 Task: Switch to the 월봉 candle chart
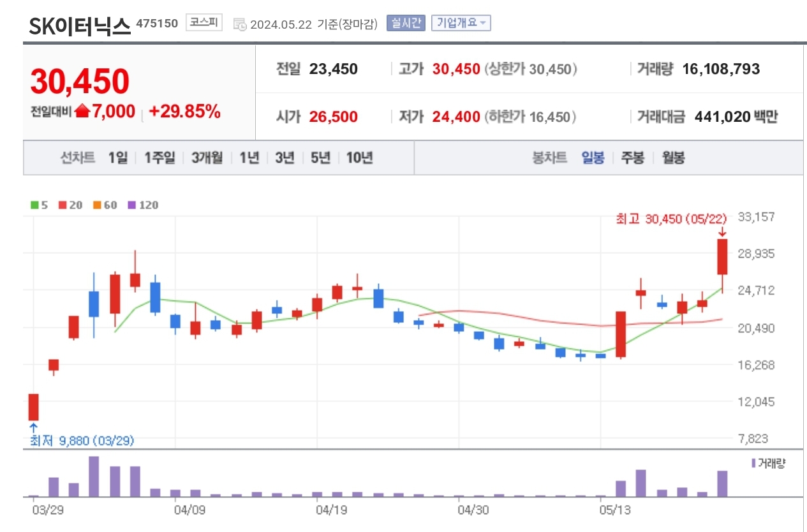tap(673, 158)
